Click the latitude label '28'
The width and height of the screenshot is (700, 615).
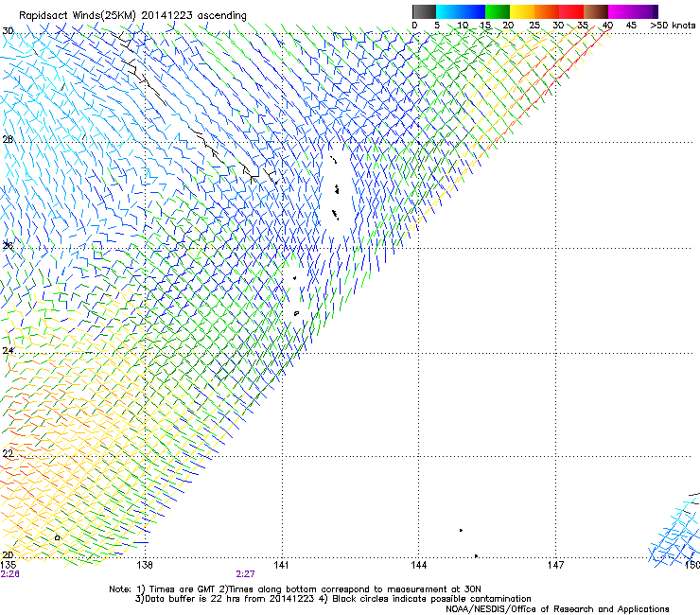pyautogui.click(x=8, y=139)
